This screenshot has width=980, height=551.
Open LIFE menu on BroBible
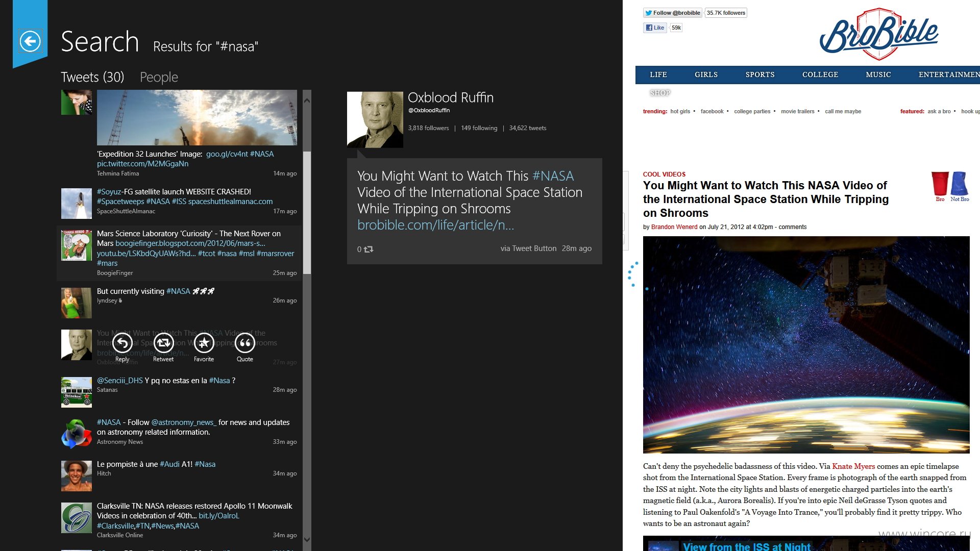[658, 74]
